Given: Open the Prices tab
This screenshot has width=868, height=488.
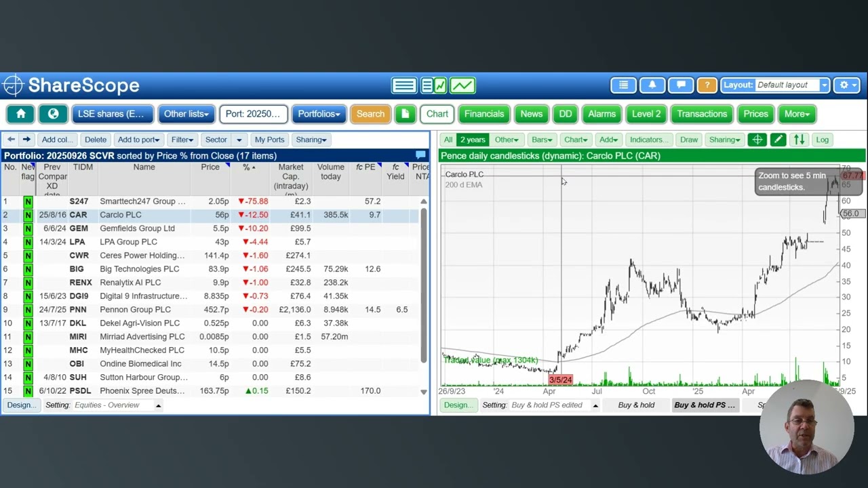Looking at the screenshot, I should click(x=755, y=114).
